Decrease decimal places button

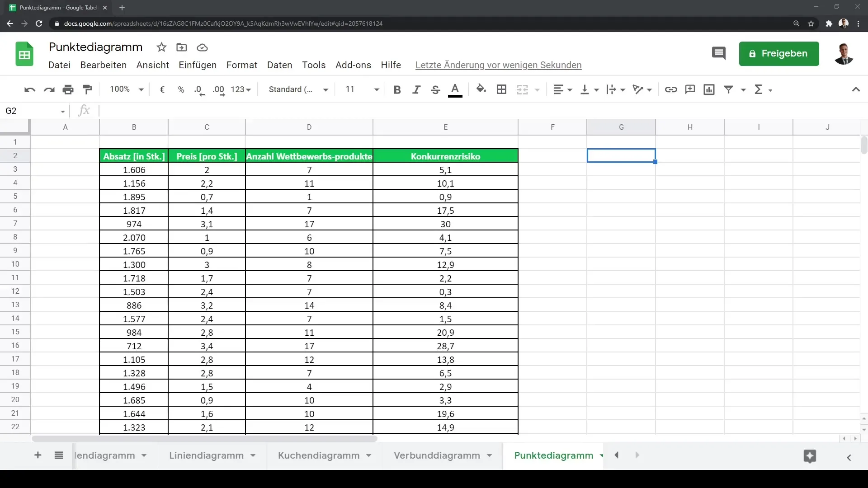coord(199,89)
